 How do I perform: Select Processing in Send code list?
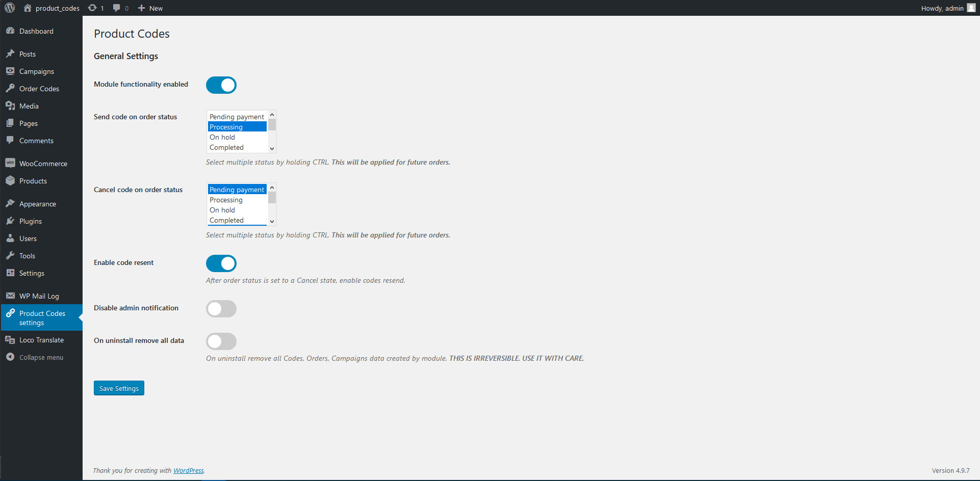pos(237,127)
